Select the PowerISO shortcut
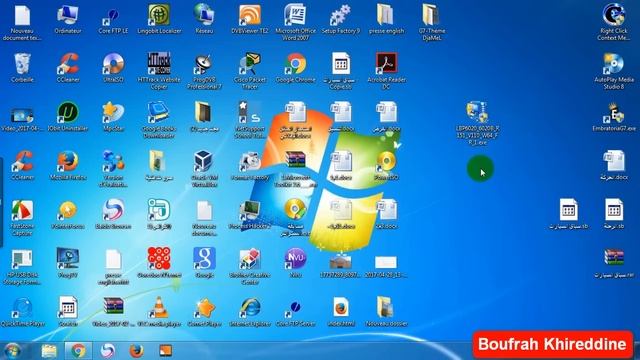640x360 pixels. click(x=386, y=166)
